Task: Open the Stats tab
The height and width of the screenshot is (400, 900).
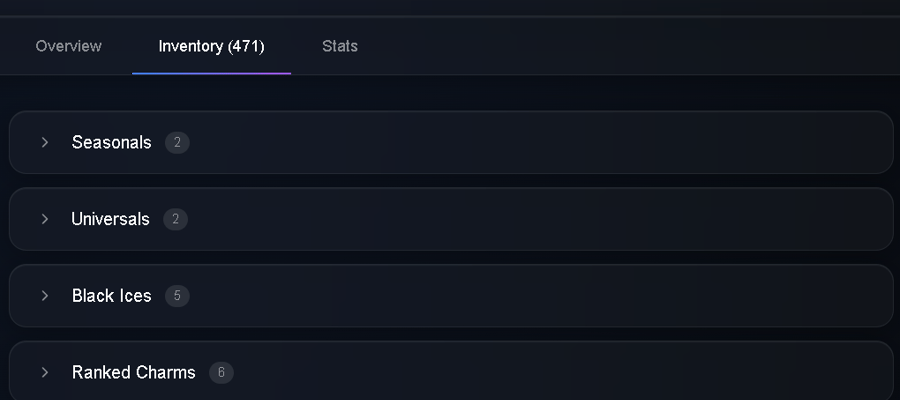Action: [x=340, y=46]
